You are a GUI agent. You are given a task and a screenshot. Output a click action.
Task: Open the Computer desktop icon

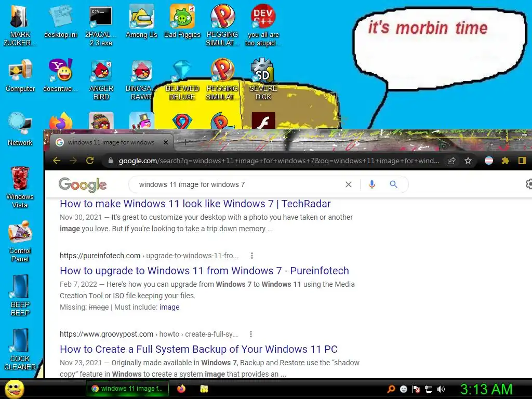pyautogui.click(x=20, y=75)
